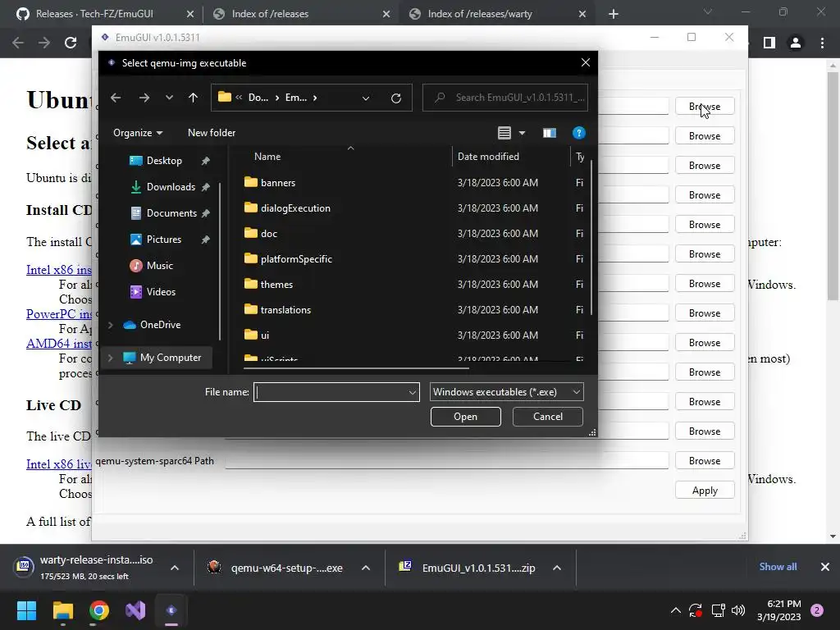
Task: Expand the OneDrive tree node
Action: 111,325
